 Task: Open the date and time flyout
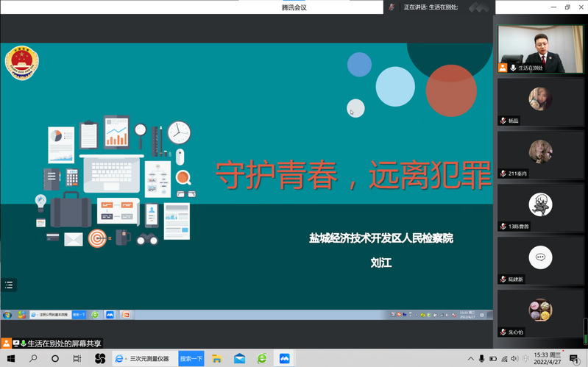pos(546,359)
